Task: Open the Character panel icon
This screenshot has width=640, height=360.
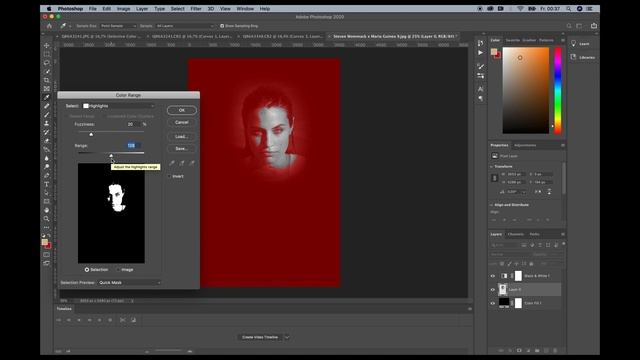Action: click(480, 89)
